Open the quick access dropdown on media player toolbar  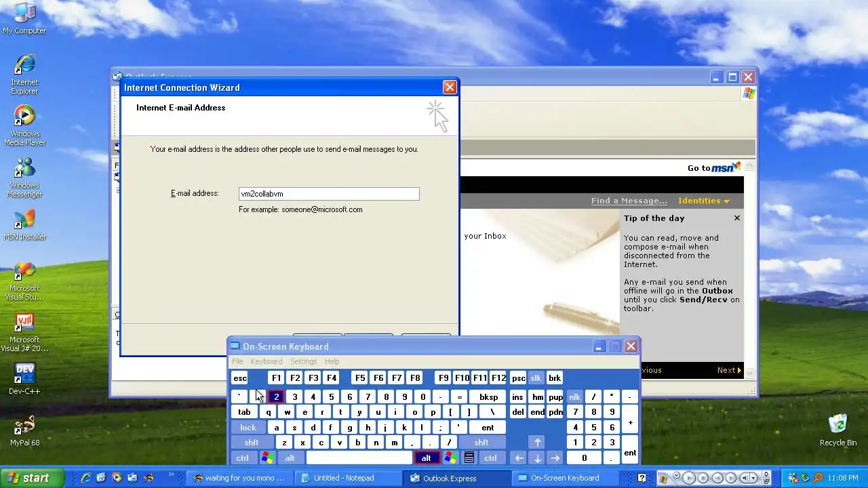coord(677,475)
